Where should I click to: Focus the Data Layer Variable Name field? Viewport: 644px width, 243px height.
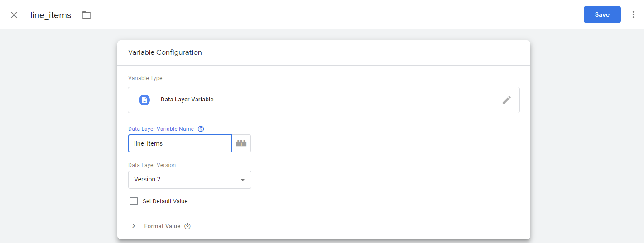click(x=180, y=143)
